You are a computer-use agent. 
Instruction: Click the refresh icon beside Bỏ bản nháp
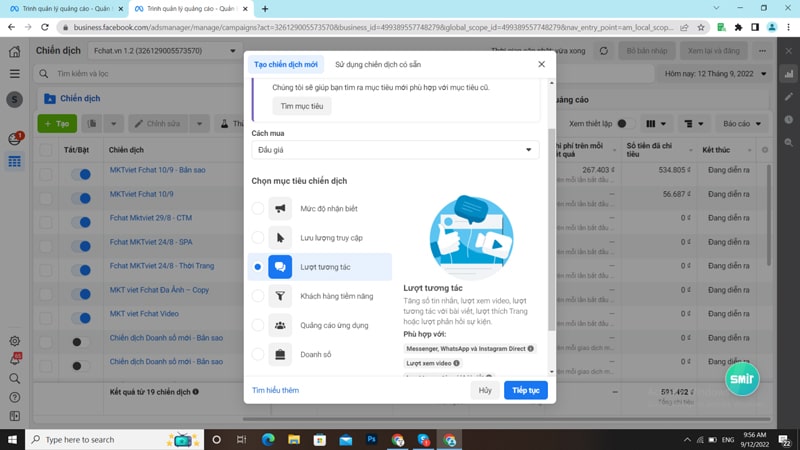[x=604, y=51]
